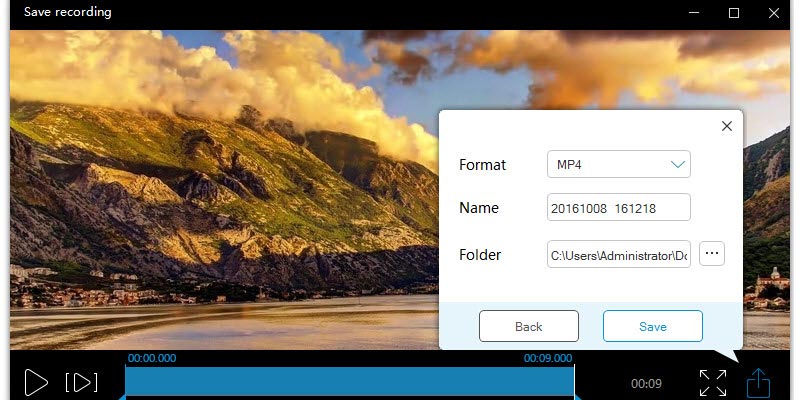Toggle fullscreen preview
Image resolution: width=800 pixels, height=400 pixels.
pos(712,383)
